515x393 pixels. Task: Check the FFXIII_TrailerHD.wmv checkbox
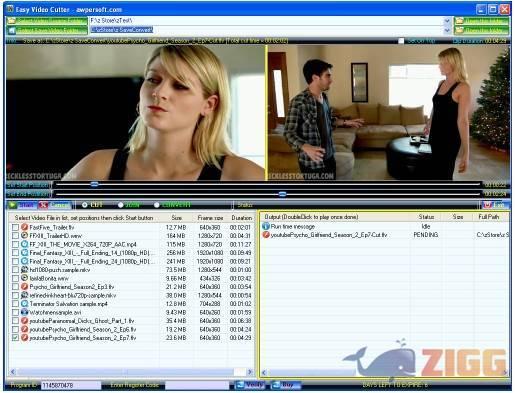15,236
